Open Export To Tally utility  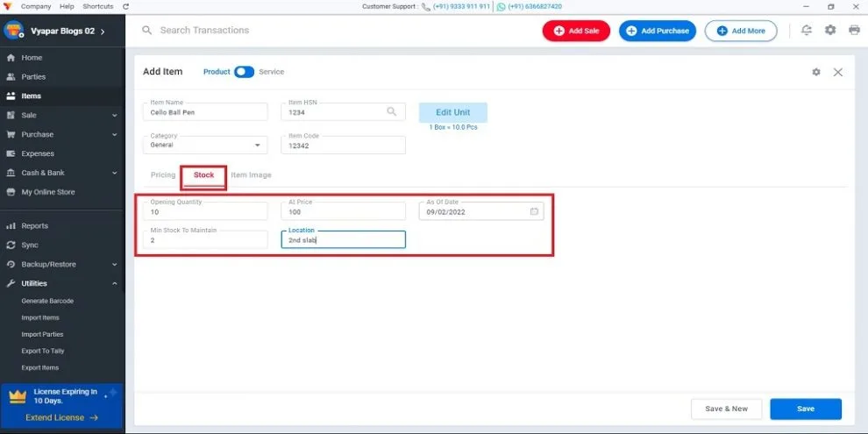tap(43, 351)
